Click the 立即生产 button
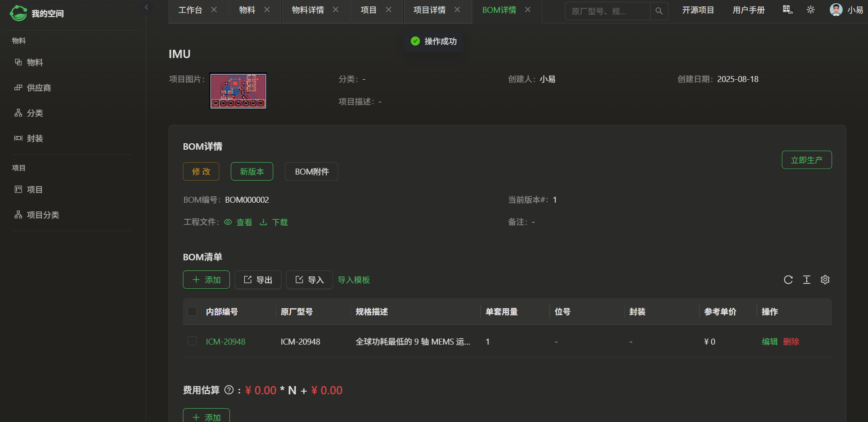This screenshot has width=868, height=422. (807, 160)
